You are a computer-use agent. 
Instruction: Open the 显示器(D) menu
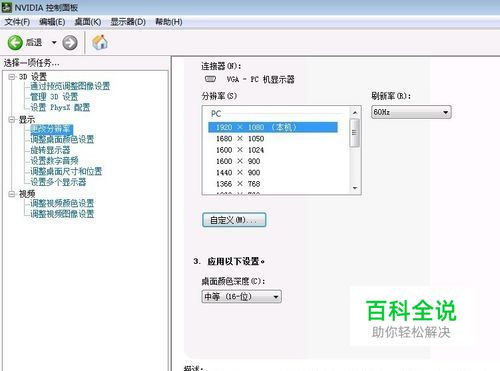(128, 22)
